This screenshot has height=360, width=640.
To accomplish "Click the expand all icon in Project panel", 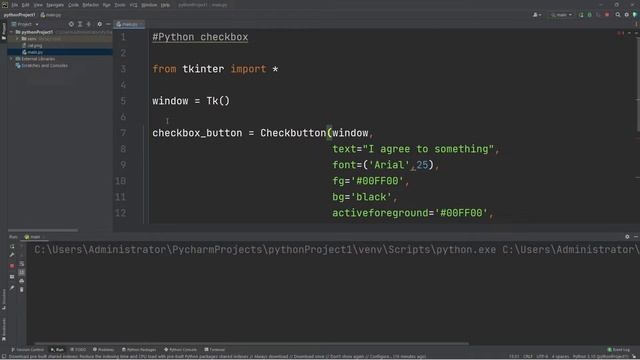I will (x=80, y=24).
